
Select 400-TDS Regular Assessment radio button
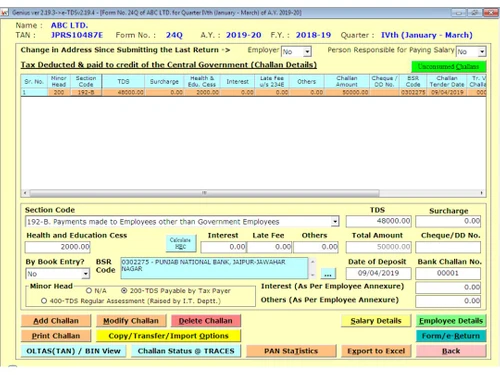(x=44, y=301)
